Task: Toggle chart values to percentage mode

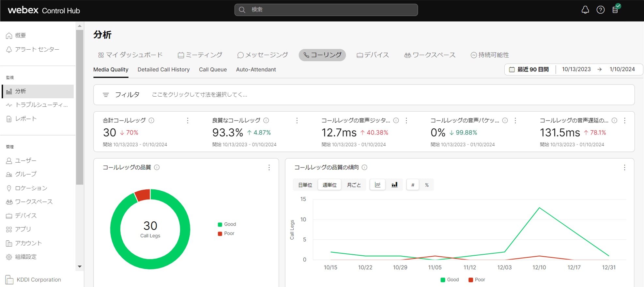Action: coord(427,185)
